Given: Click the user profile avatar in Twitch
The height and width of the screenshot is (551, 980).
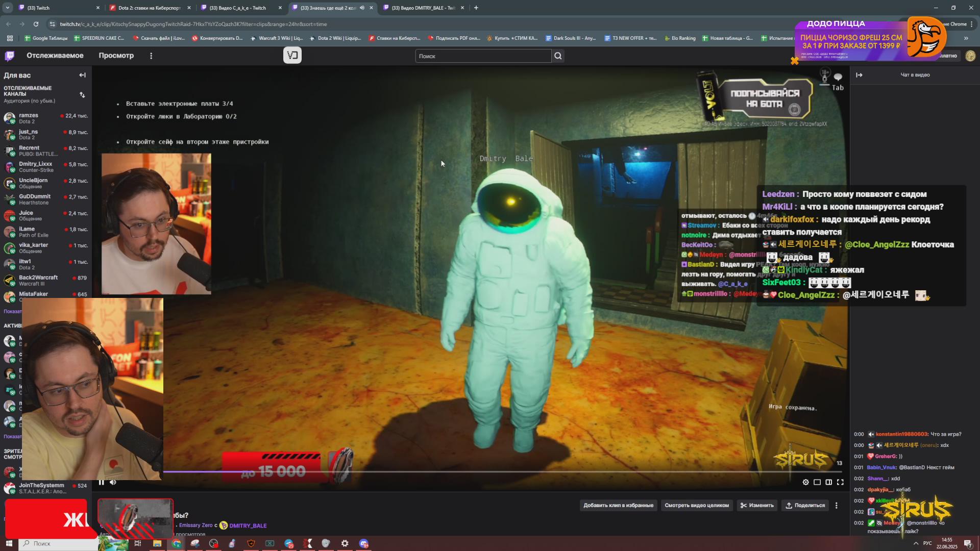Looking at the screenshot, I should point(970,56).
